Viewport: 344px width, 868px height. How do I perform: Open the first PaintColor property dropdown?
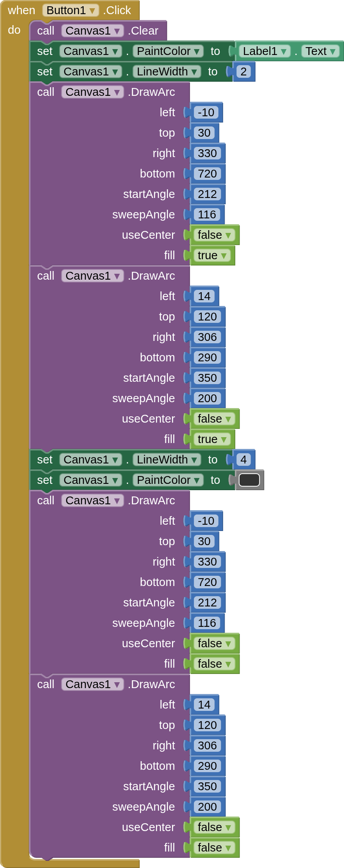[x=196, y=51]
